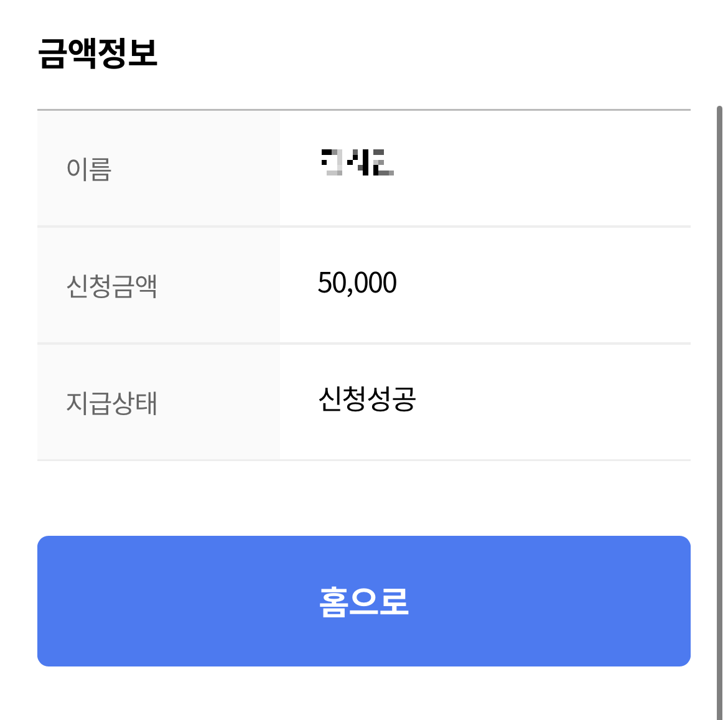Click the 홈으로 label text inside the button
This screenshot has height=720, width=728.
click(364, 601)
